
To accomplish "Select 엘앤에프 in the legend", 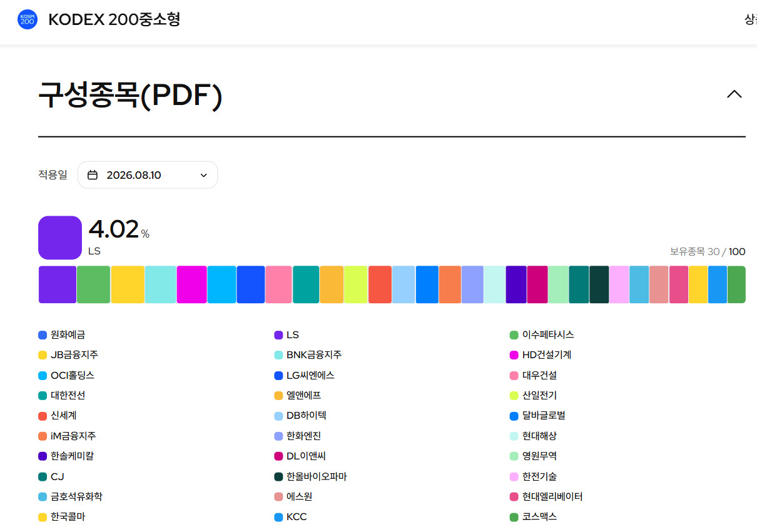I will coord(298,396).
